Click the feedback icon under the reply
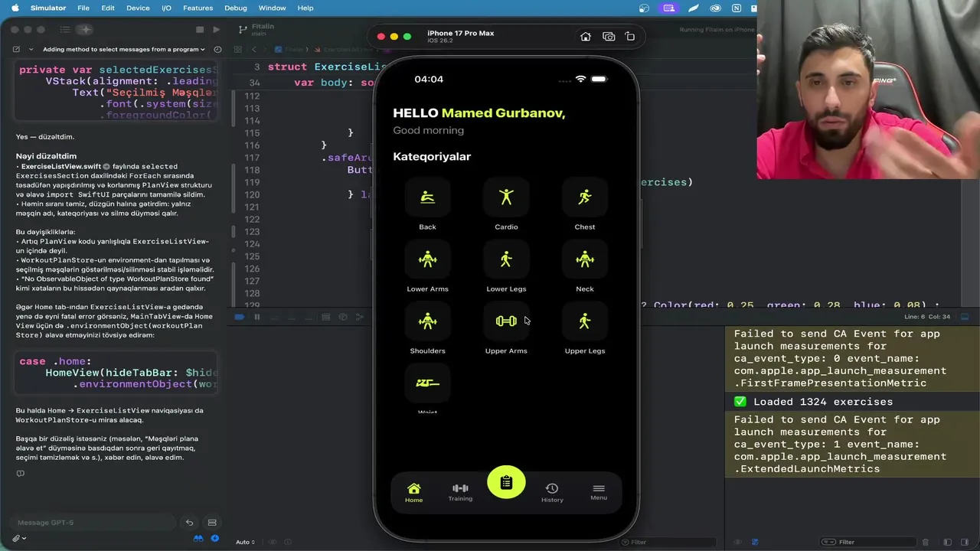980x551 pixels. 20,474
